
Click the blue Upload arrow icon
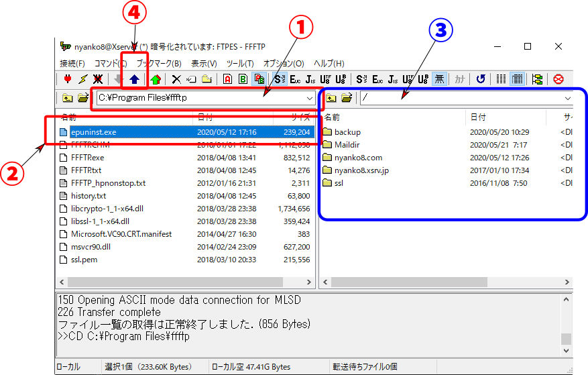pyautogui.click(x=134, y=79)
